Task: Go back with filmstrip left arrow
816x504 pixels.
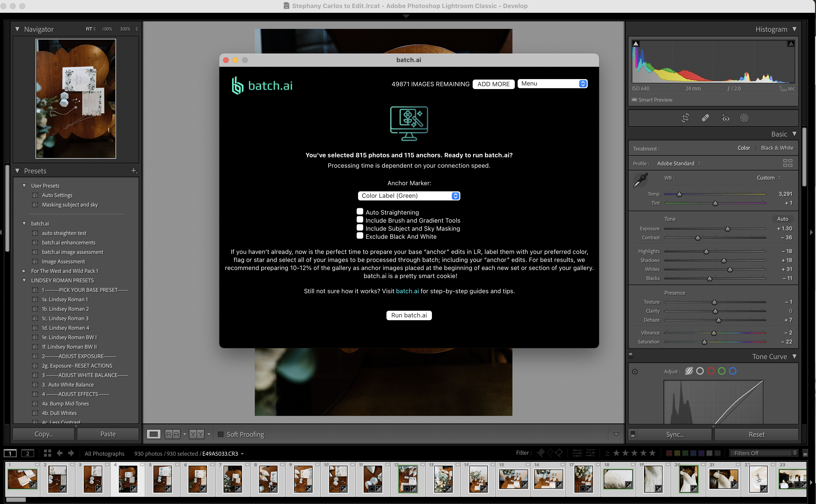Action: (60, 453)
